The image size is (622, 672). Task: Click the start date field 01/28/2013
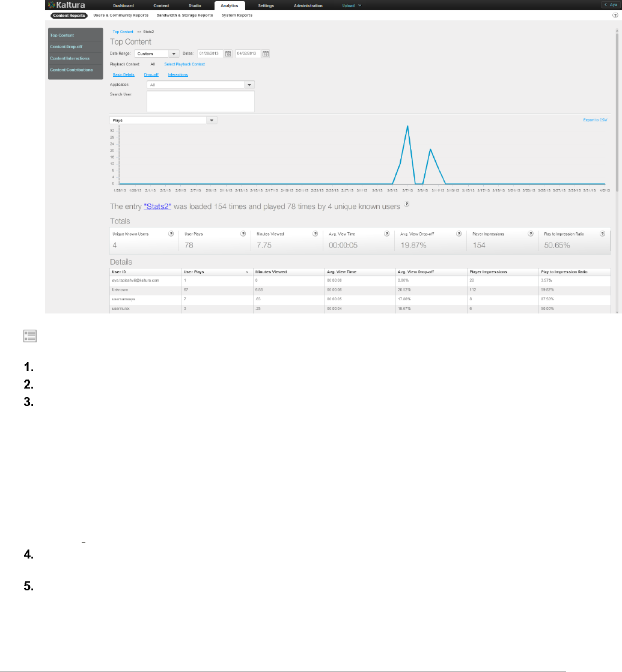tap(210, 53)
